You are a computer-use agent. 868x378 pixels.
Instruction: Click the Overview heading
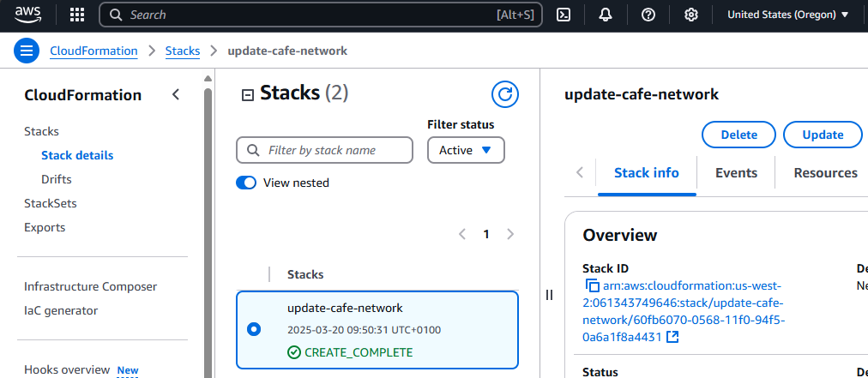619,235
